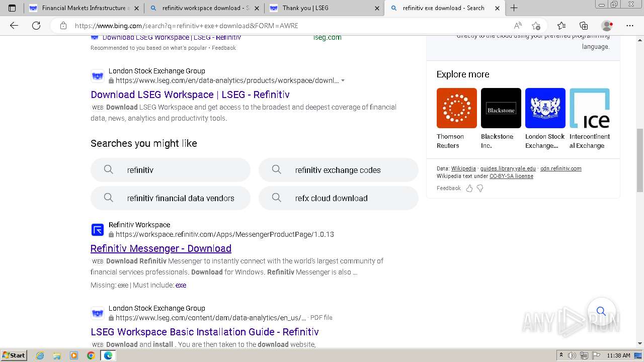The width and height of the screenshot is (644, 362).
Task: Choose the plain refinitiv search suggestion
Action: 171,170
